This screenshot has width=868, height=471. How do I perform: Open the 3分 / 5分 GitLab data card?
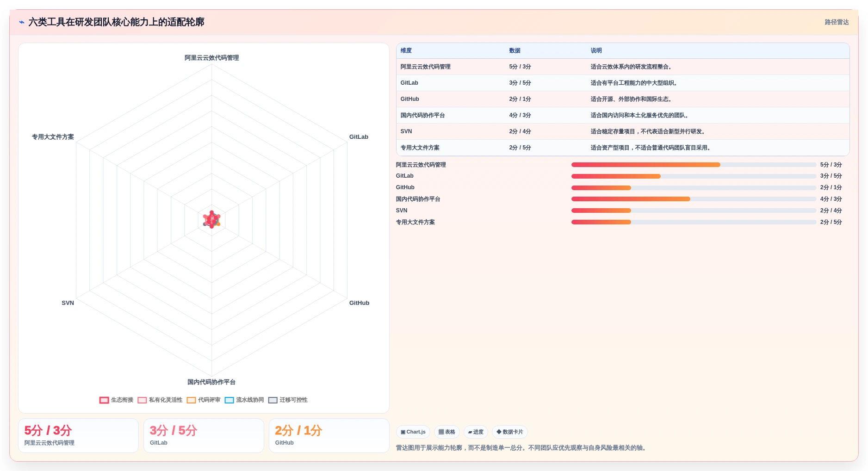204,435
